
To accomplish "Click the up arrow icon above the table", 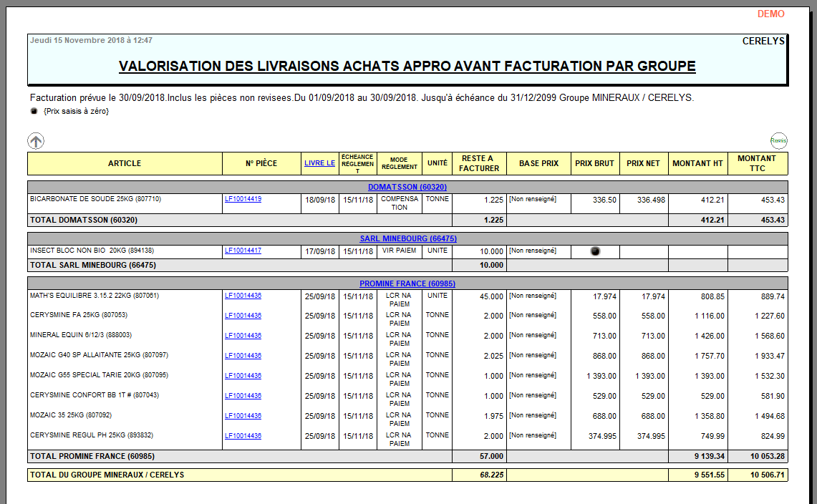I will point(36,141).
